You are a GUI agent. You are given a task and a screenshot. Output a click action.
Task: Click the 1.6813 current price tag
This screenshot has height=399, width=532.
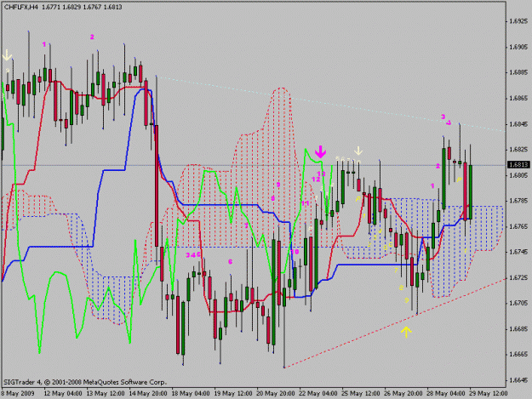coord(518,165)
